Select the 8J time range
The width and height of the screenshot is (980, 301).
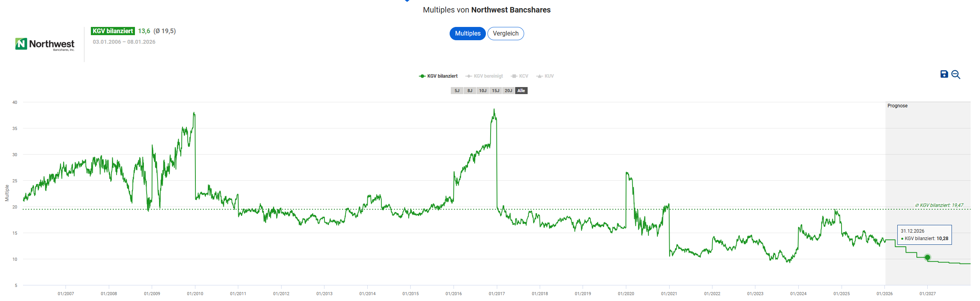point(470,91)
